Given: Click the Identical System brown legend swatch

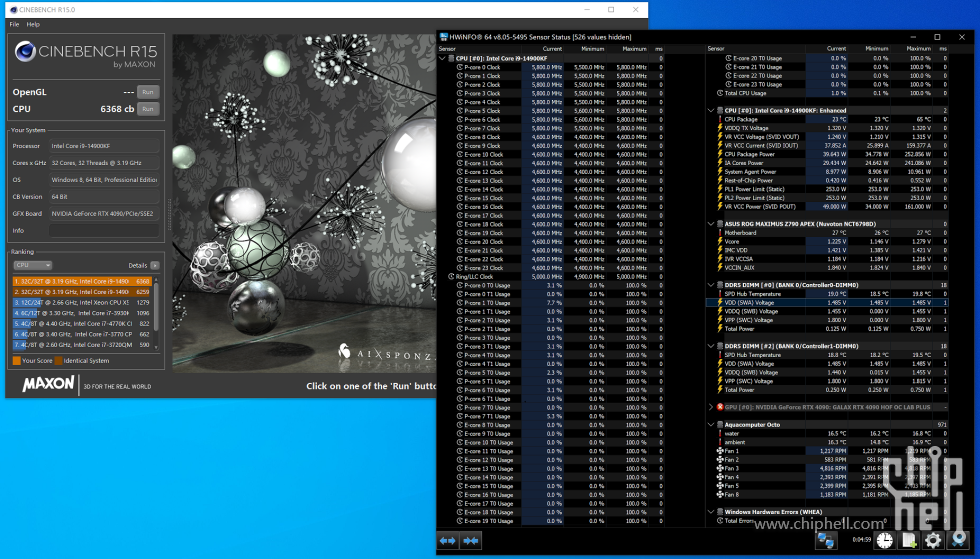Looking at the screenshot, I should [x=58, y=361].
